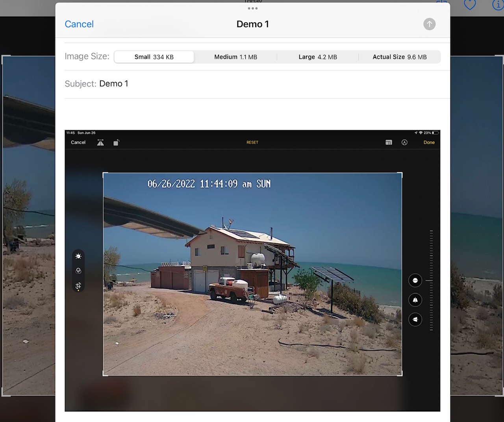This screenshot has height=422, width=504.
Task: Choose the vertical perspective button
Action: [x=415, y=300]
